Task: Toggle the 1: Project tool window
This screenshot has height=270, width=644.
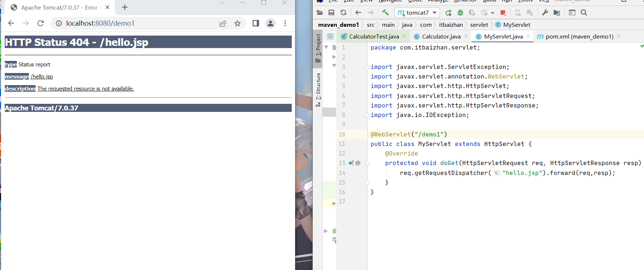Action: point(318,48)
